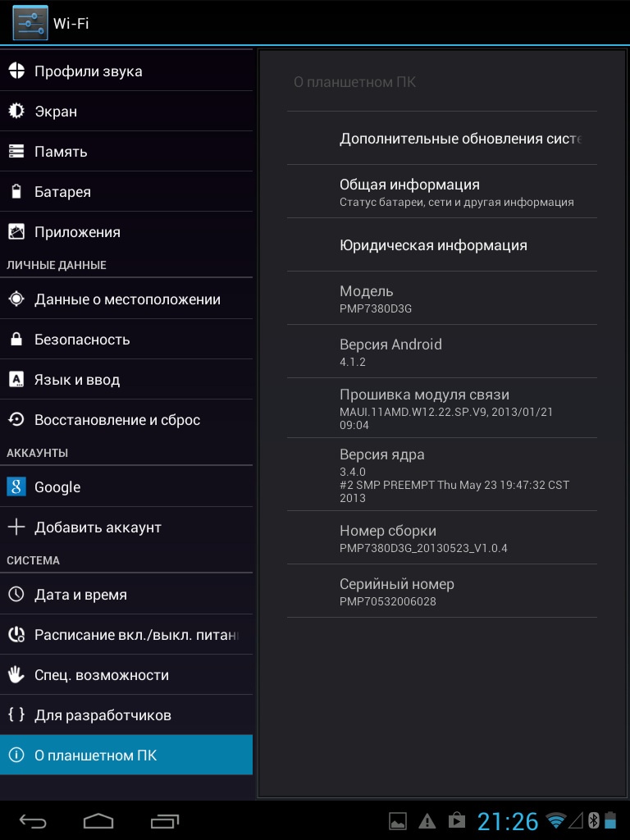Open Память storage settings
This screenshot has width=630, height=840.
[61, 152]
